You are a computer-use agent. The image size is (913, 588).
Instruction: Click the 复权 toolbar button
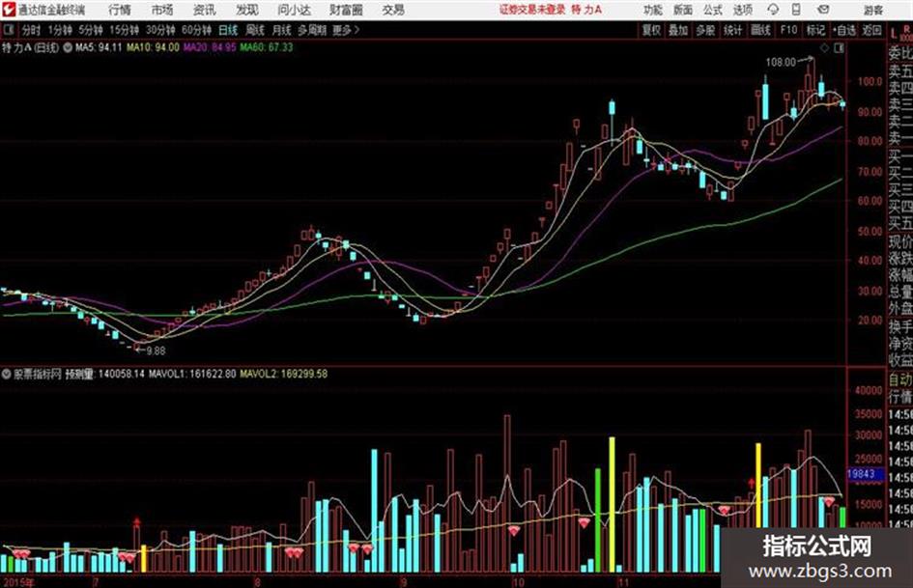tap(651, 30)
